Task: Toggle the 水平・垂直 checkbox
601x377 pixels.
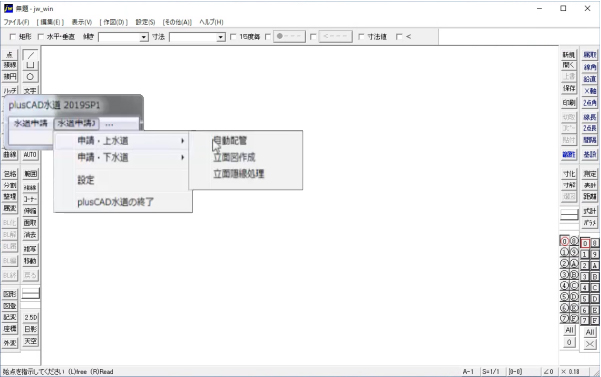Action: tap(41, 37)
